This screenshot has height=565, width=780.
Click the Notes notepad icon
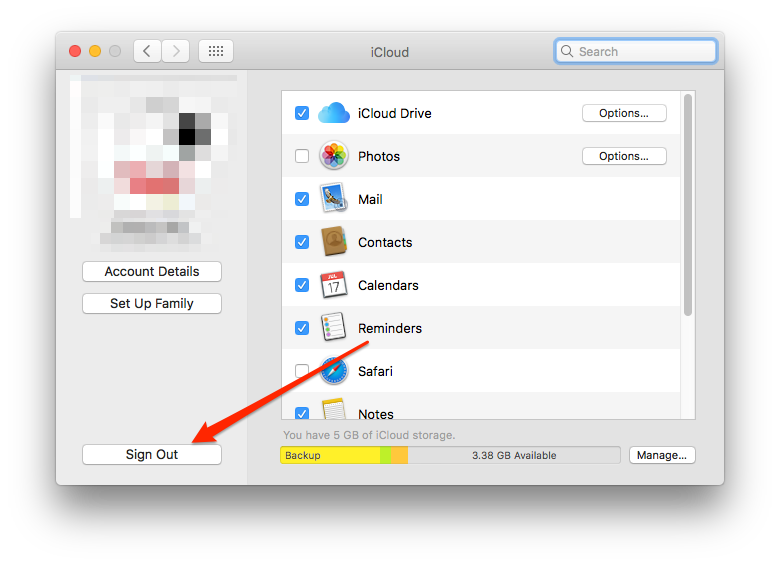pyautogui.click(x=333, y=409)
